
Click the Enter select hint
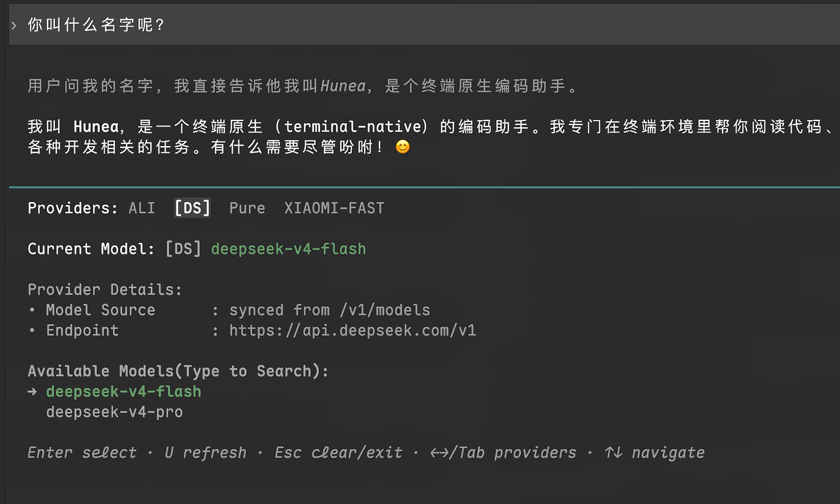tap(82, 453)
